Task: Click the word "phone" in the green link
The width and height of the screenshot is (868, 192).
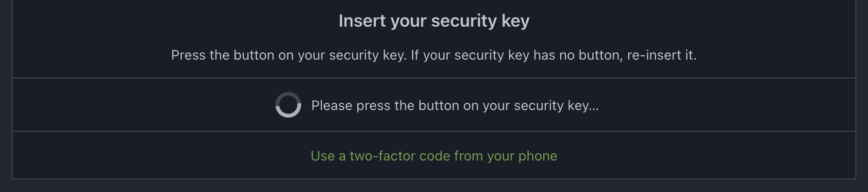Action: [x=538, y=156]
